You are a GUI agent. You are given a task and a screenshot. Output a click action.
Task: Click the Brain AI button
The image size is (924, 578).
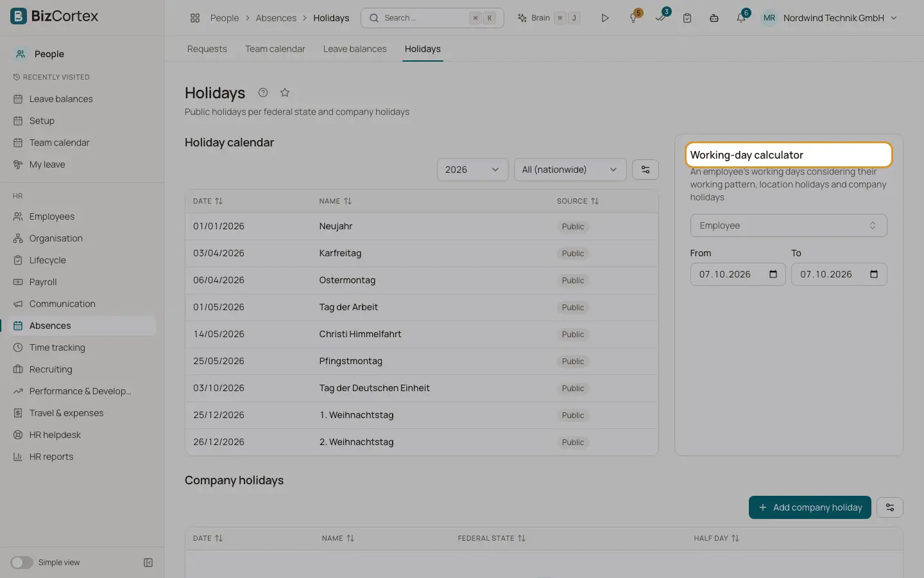click(x=549, y=18)
